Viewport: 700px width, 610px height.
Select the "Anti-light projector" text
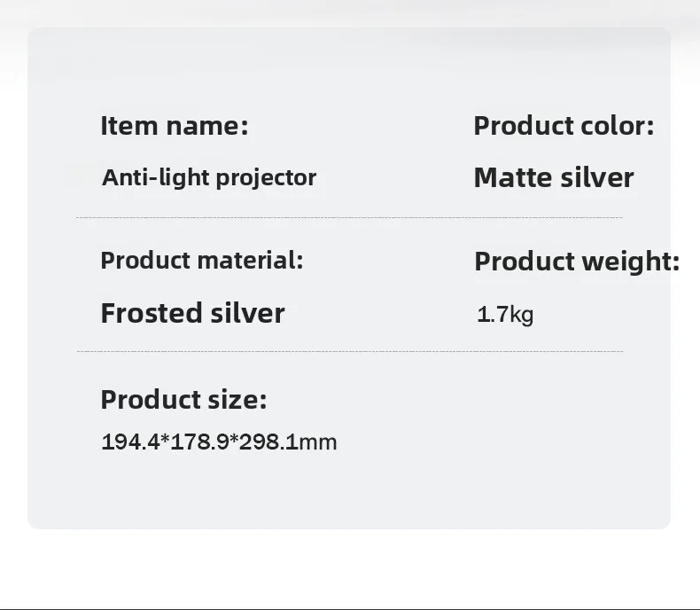point(209,177)
